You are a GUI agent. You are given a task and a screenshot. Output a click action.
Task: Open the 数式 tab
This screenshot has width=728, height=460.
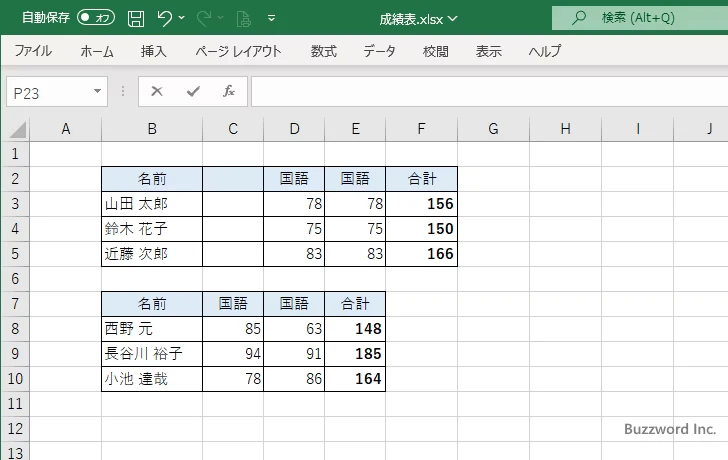point(324,51)
